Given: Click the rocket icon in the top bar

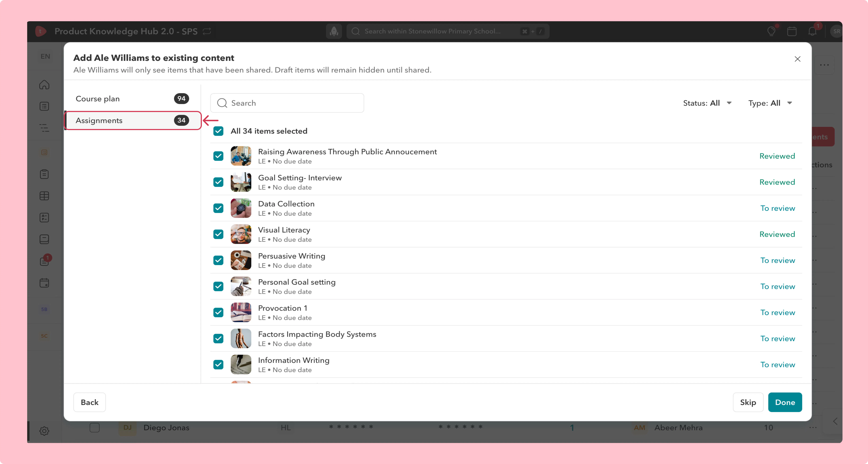Looking at the screenshot, I should click(334, 31).
